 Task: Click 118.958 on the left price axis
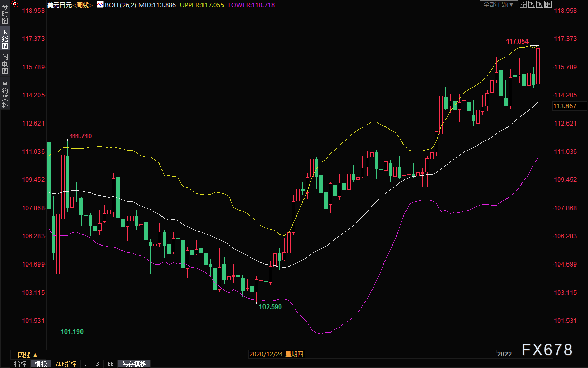[33, 10]
